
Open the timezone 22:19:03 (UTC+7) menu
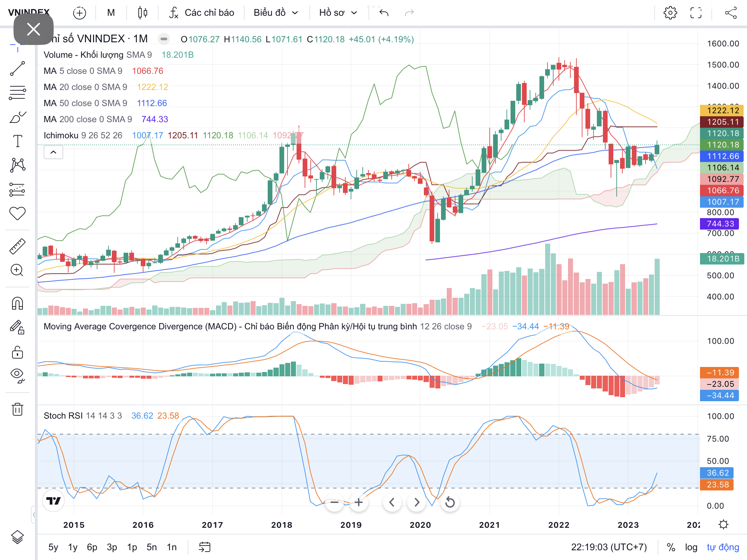[609, 547]
